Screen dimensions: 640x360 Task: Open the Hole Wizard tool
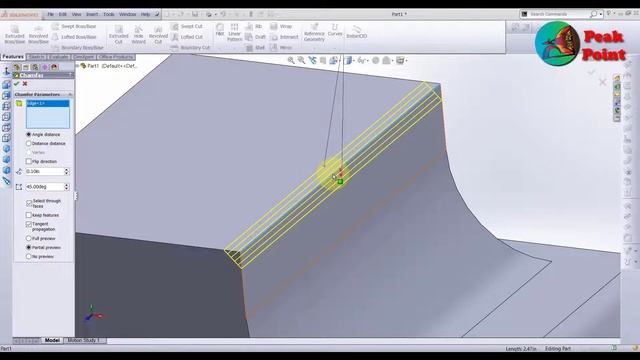(x=138, y=35)
